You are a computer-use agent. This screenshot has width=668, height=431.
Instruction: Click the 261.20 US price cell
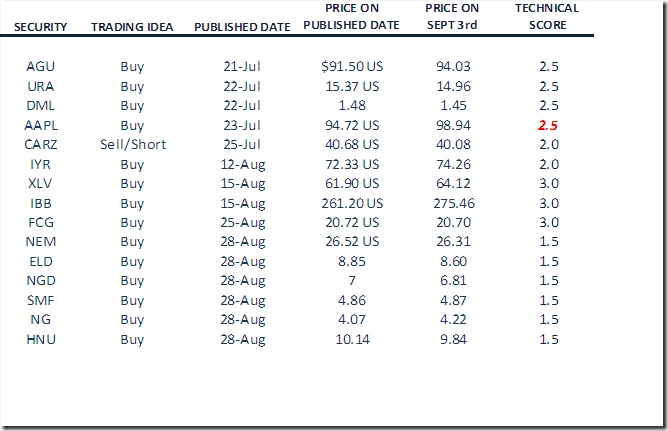(351, 204)
